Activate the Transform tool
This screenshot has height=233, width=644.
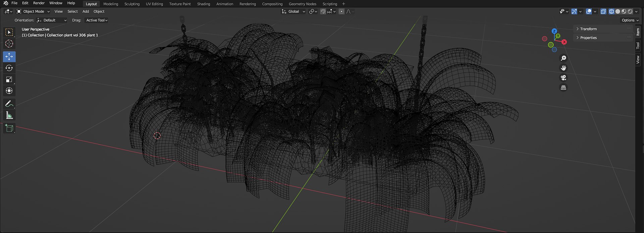pyautogui.click(x=9, y=91)
